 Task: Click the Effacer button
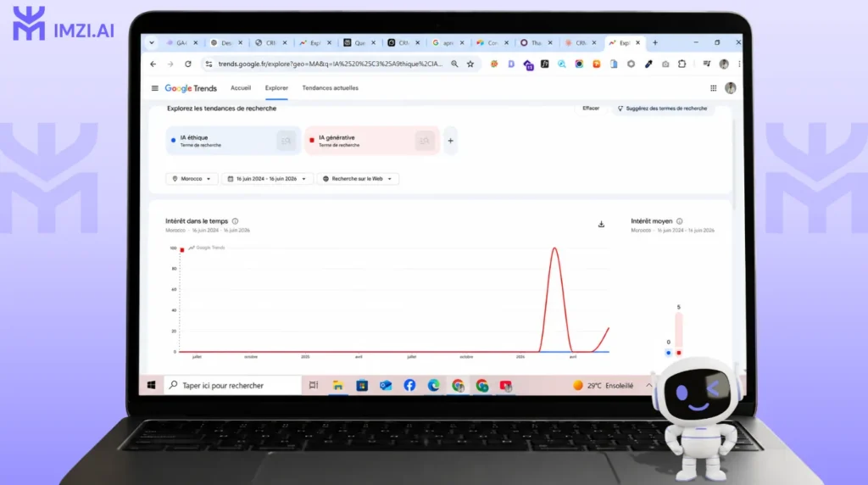[591, 109]
